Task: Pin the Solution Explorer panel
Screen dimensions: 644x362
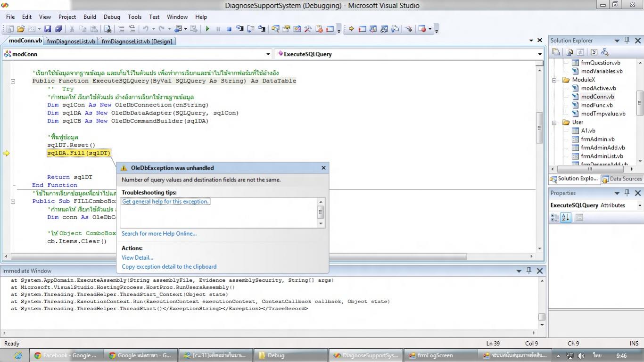Action: point(627,41)
